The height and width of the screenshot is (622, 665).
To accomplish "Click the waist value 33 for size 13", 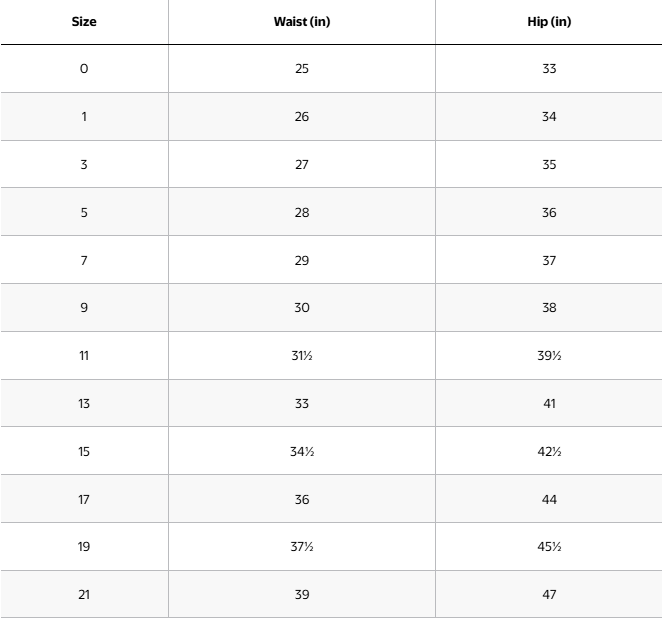I will [302, 404].
